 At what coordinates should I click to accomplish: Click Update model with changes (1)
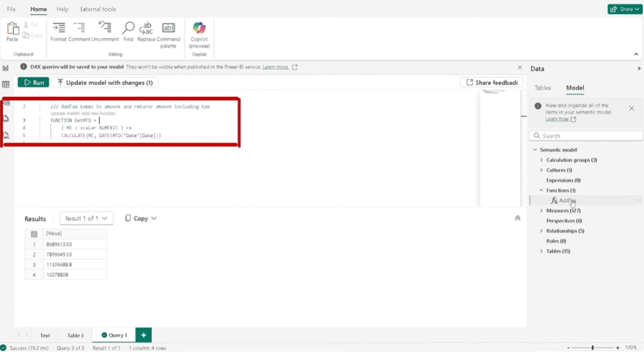click(x=105, y=82)
